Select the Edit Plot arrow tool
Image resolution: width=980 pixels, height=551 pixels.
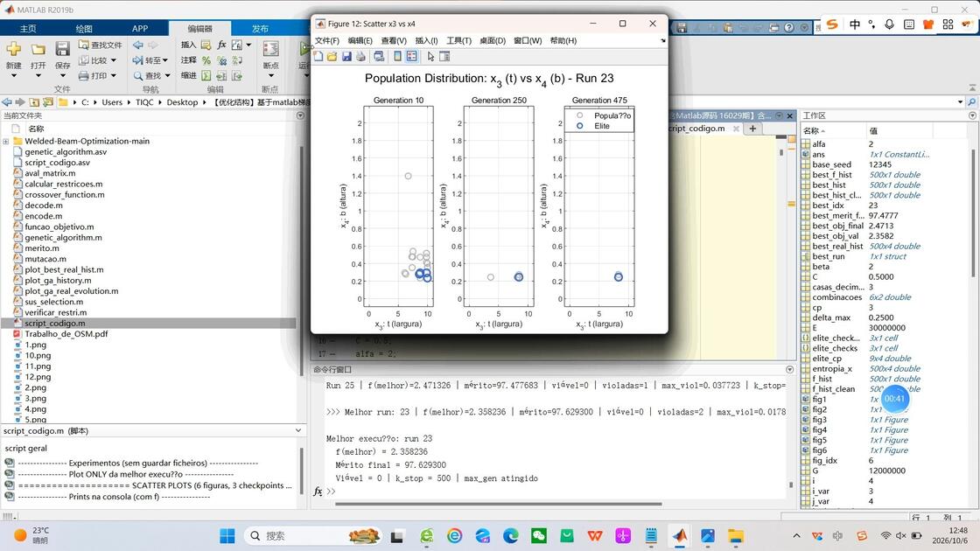click(430, 56)
